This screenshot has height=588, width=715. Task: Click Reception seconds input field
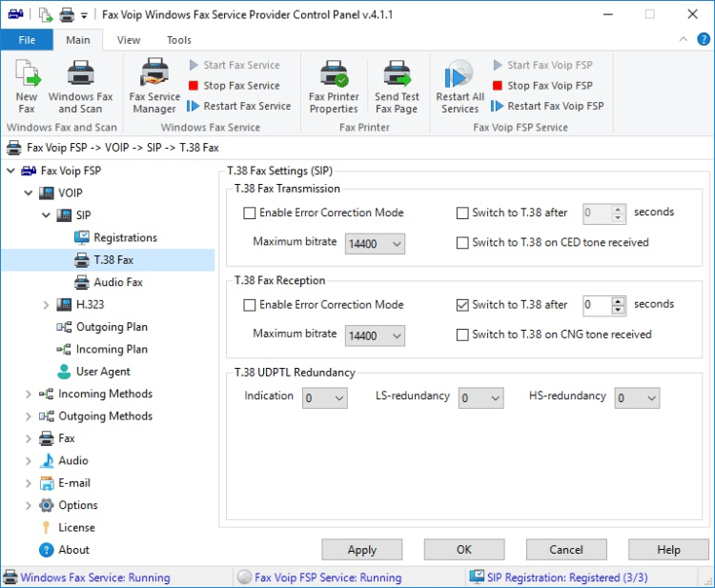point(597,305)
